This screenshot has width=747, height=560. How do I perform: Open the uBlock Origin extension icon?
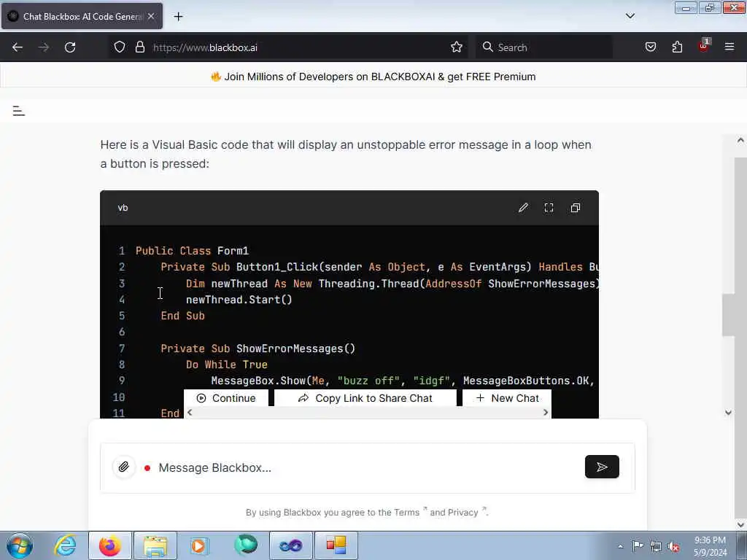pyautogui.click(x=704, y=46)
